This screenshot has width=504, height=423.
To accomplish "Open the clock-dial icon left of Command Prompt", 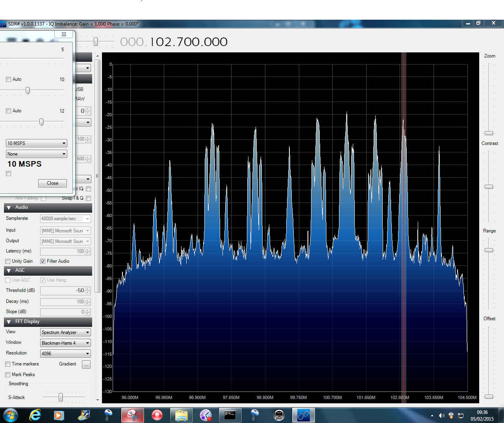I will click(206, 415).
